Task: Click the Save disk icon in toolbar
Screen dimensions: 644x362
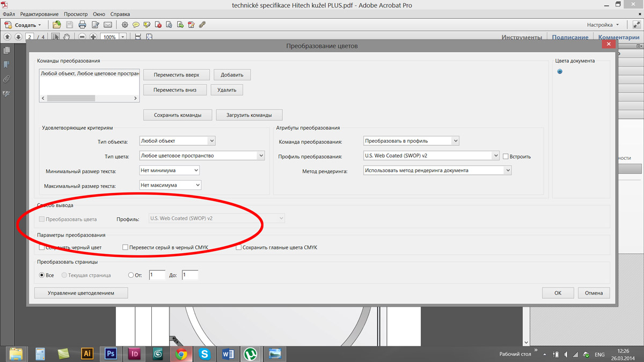Action: (70, 25)
